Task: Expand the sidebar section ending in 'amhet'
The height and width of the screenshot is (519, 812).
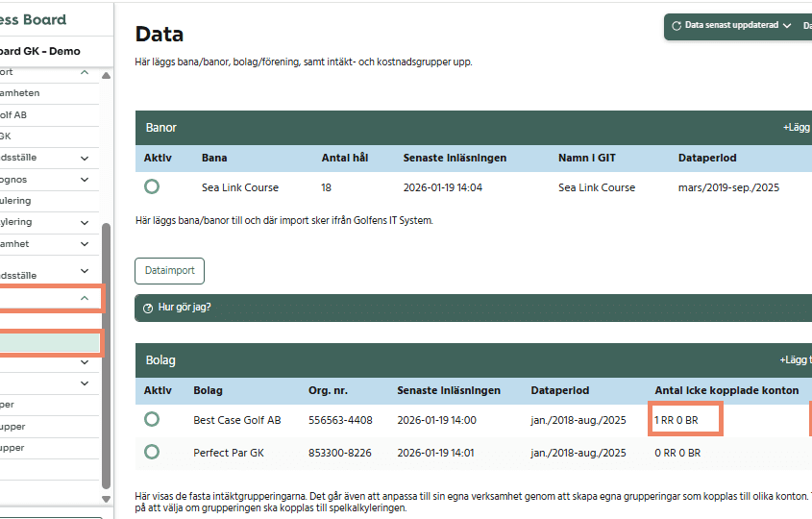Action: coord(85,244)
